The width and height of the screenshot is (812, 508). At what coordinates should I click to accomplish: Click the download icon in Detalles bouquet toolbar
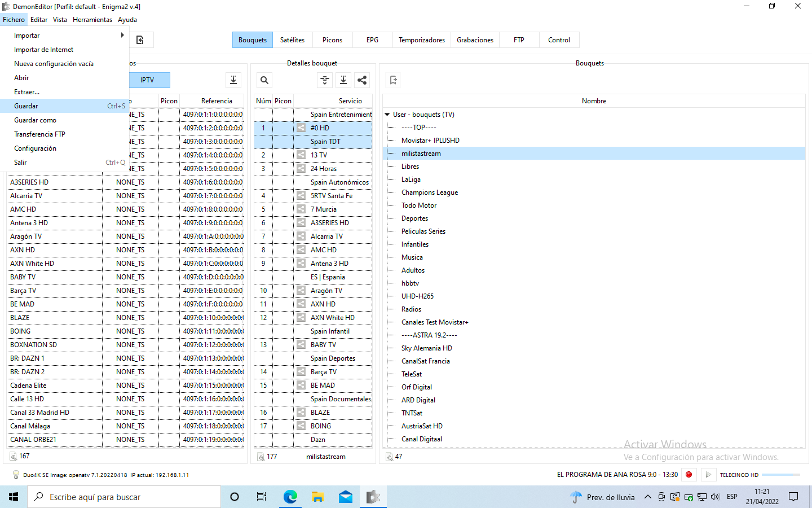click(x=343, y=80)
